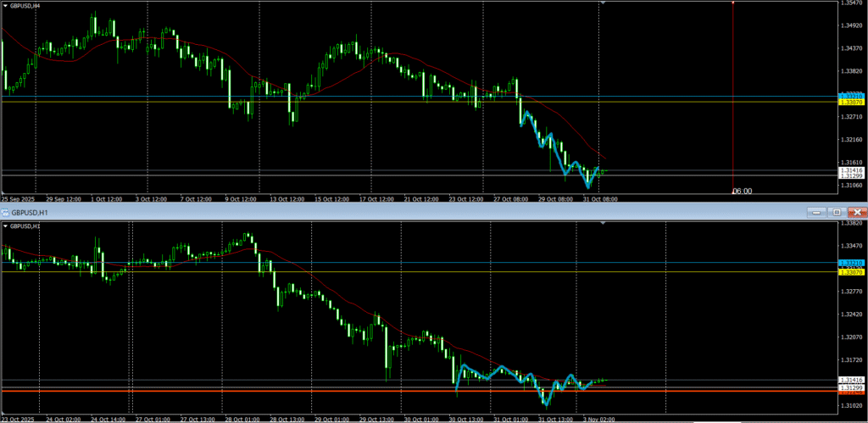
Task: Click the blue 1.33210 price label in H1
Action: pos(851,264)
